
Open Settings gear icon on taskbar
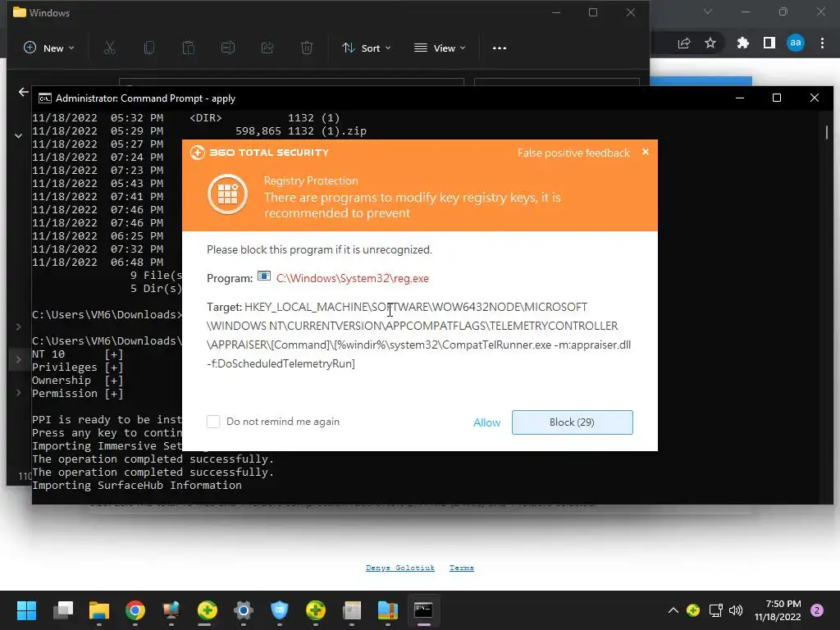(x=243, y=610)
